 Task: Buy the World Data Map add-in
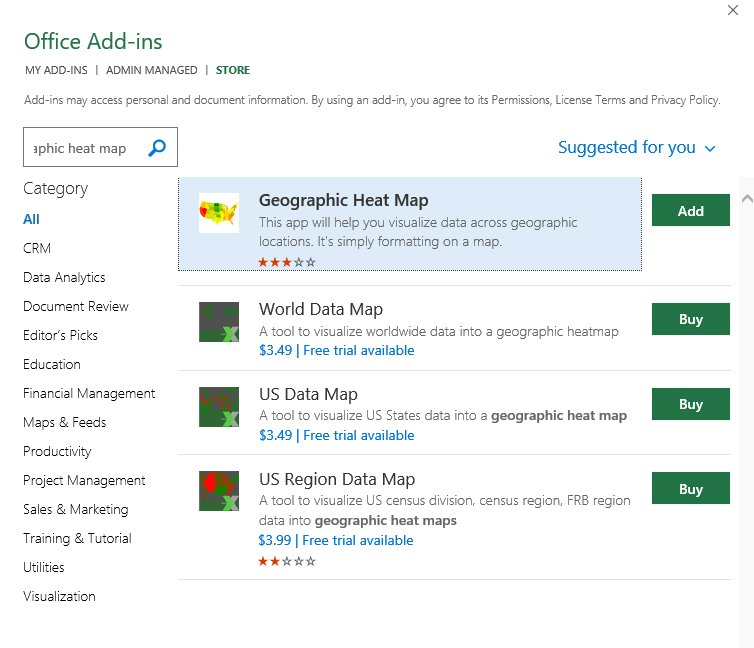(x=690, y=320)
